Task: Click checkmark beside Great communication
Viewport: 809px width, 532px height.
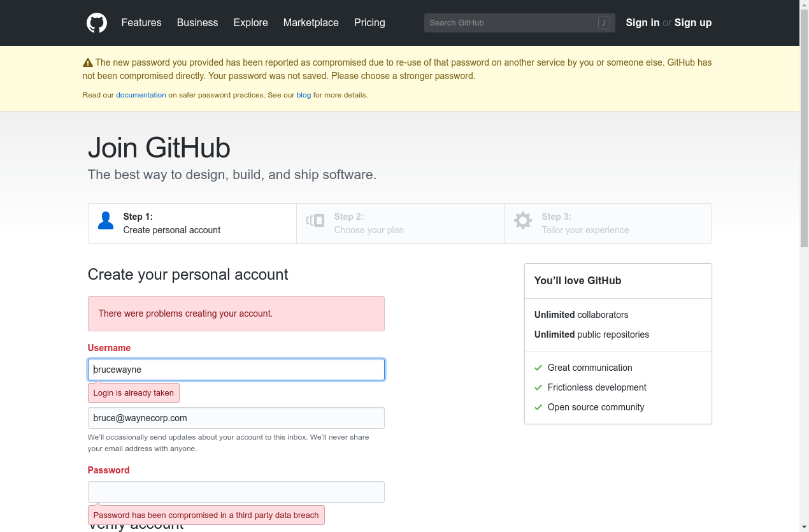Action: coord(538,368)
